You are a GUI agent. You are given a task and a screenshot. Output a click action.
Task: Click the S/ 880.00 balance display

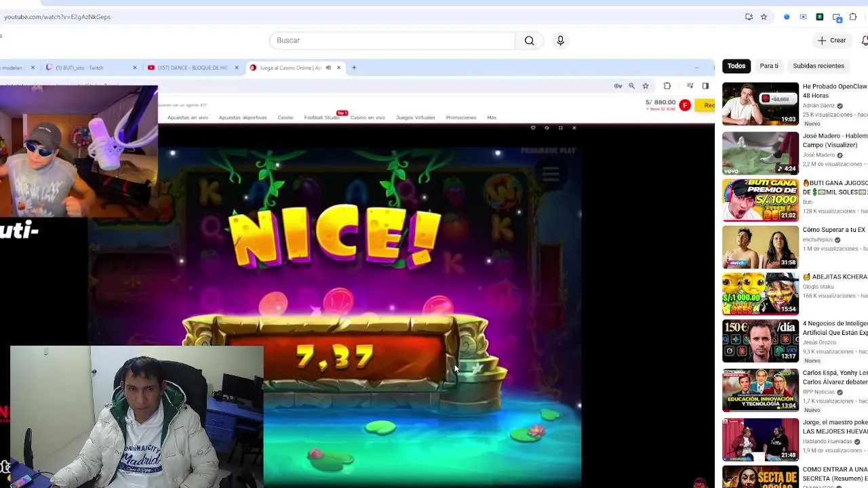660,102
